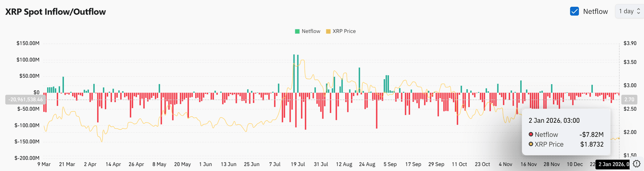Click the 10 Dec date label
Viewport: 644px width, 171px height.
(575, 164)
